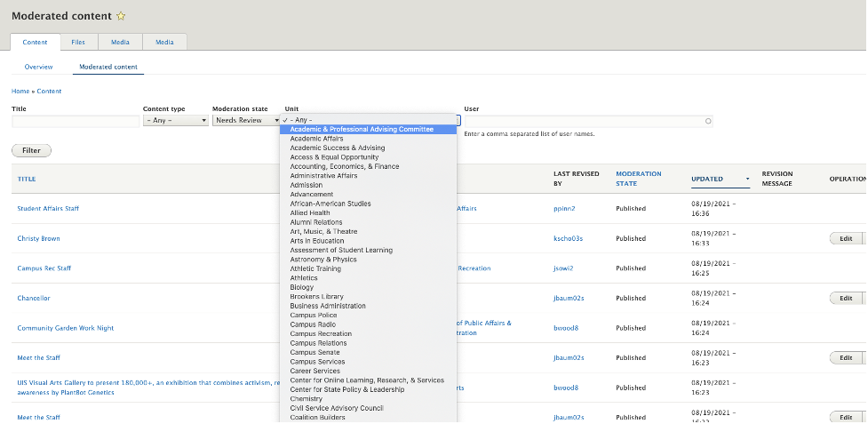The height and width of the screenshot is (424, 868).
Task: Click the user link ppinn2
Action: point(564,209)
